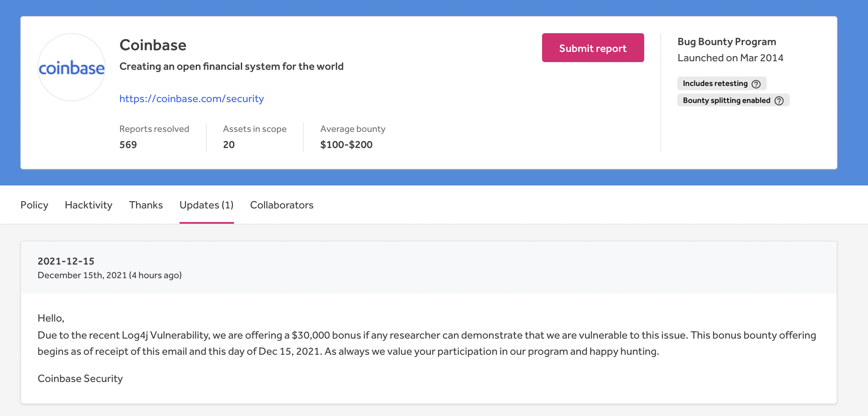Click the Includes retesting badge
This screenshot has width=868, height=416.
715,83
